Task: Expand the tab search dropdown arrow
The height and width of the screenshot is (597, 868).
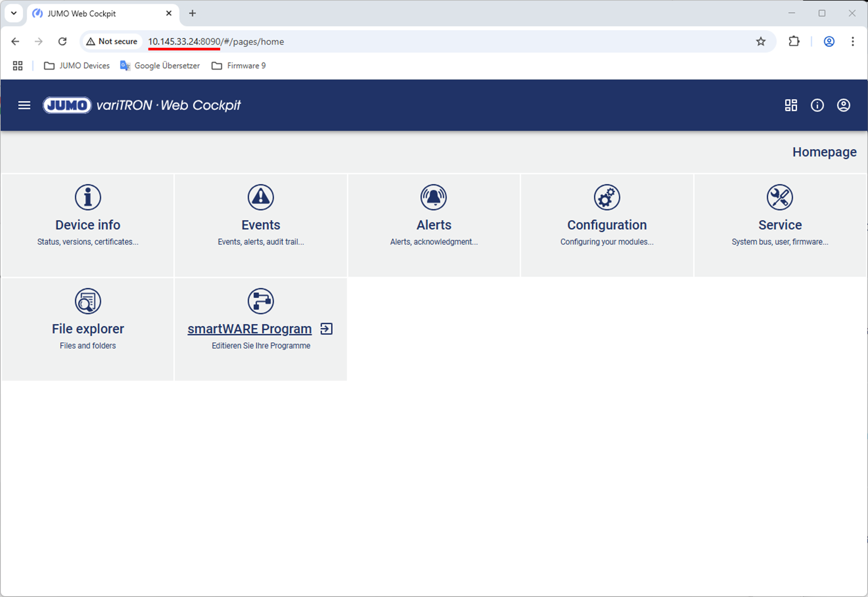Action: coord(14,13)
